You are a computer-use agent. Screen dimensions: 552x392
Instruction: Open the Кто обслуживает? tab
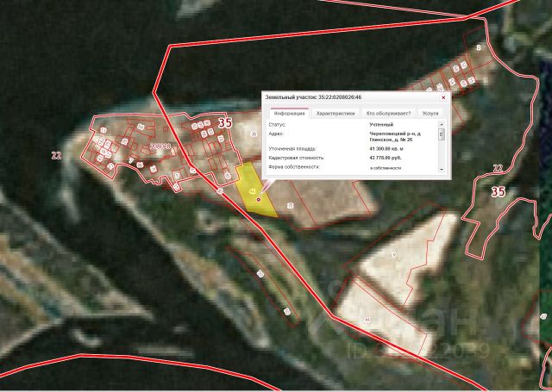[388, 113]
